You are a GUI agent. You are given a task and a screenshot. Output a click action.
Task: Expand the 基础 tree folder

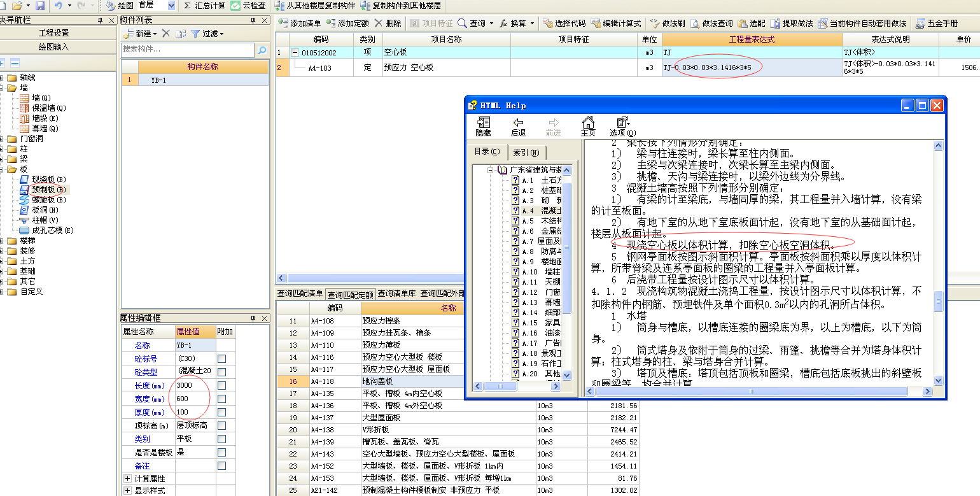coord(2,271)
